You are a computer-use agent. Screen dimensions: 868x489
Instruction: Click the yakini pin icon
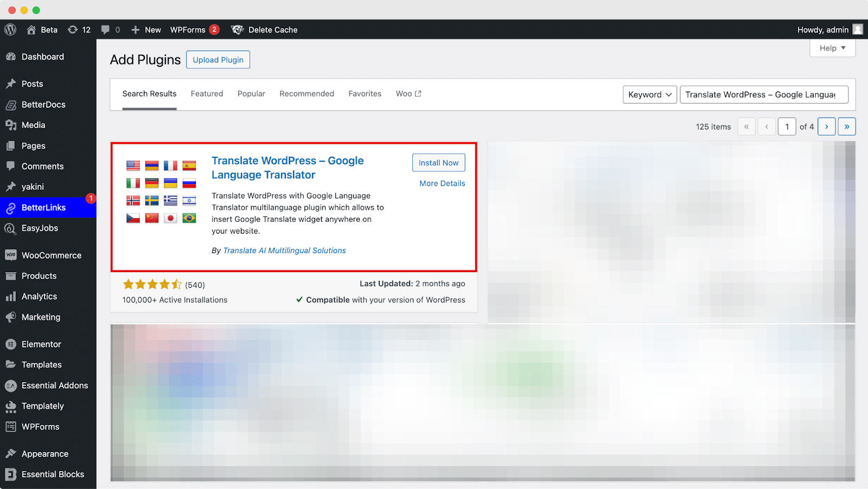pyautogui.click(x=11, y=187)
